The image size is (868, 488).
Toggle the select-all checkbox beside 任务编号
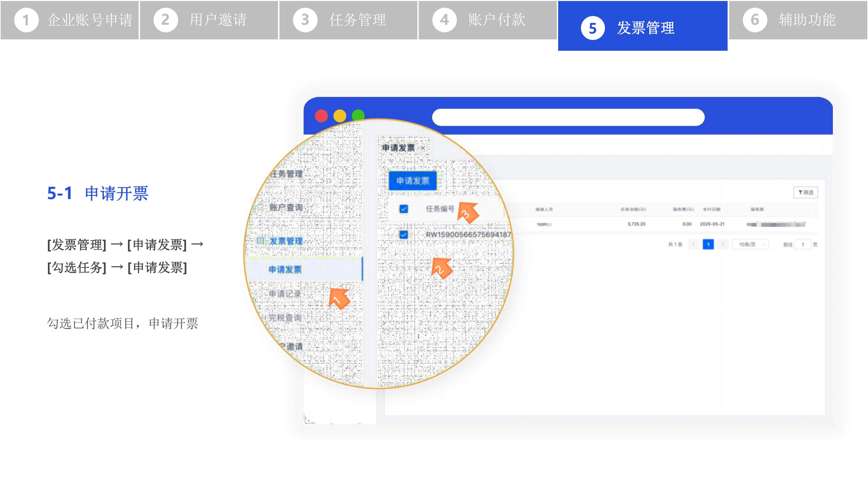(403, 209)
